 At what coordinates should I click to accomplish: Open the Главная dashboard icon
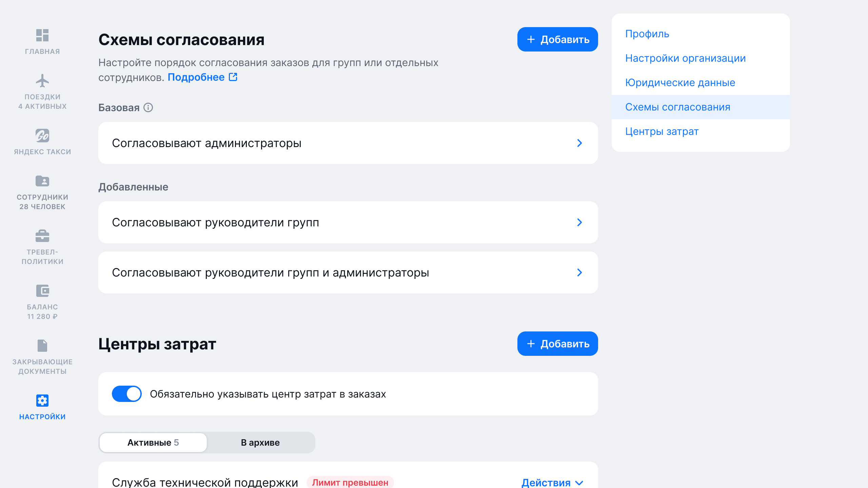pos(42,35)
